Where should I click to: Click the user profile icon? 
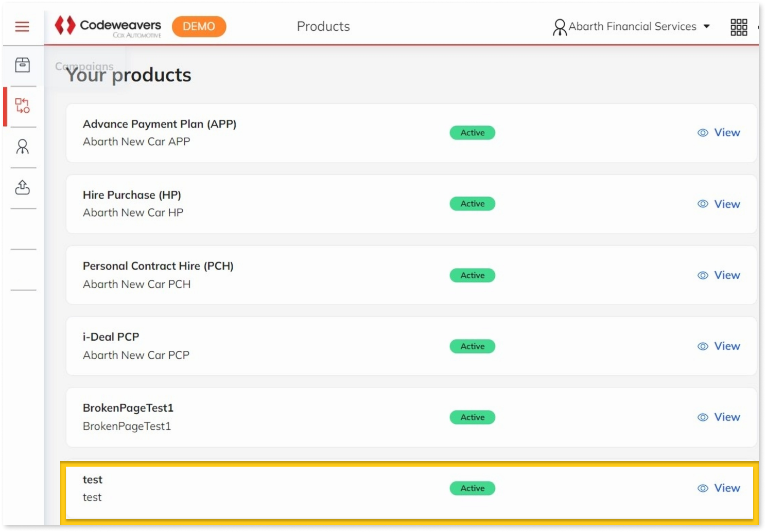pyautogui.click(x=560, y=27)
